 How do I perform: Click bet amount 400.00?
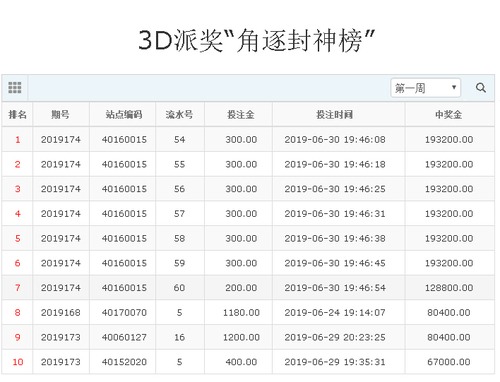pos(241,362)
